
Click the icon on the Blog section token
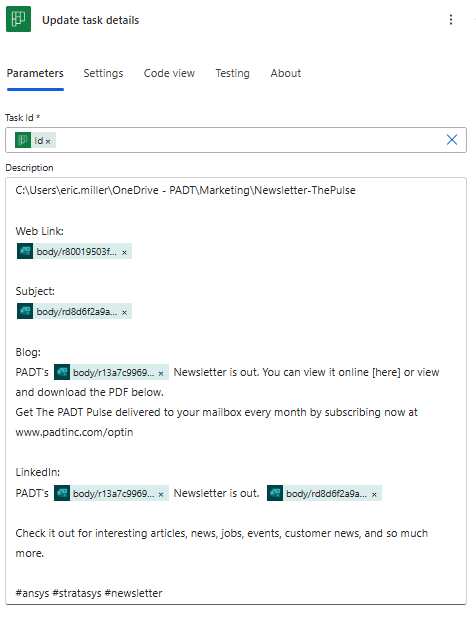click(62, 372)
